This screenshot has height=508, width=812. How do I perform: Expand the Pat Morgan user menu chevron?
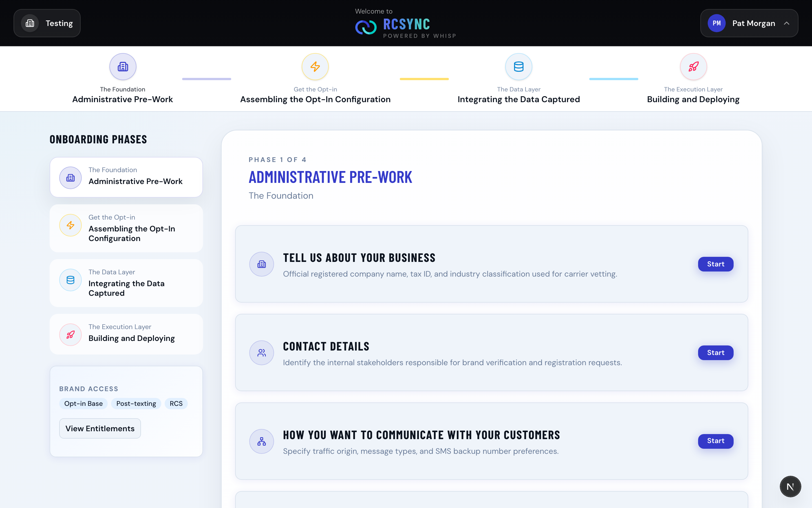(787, 23)
